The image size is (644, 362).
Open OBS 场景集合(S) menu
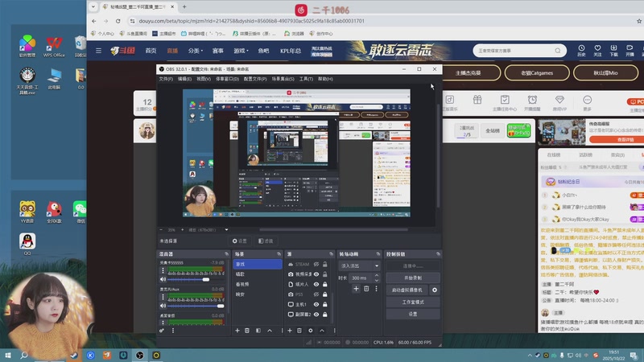pos(283,79)
